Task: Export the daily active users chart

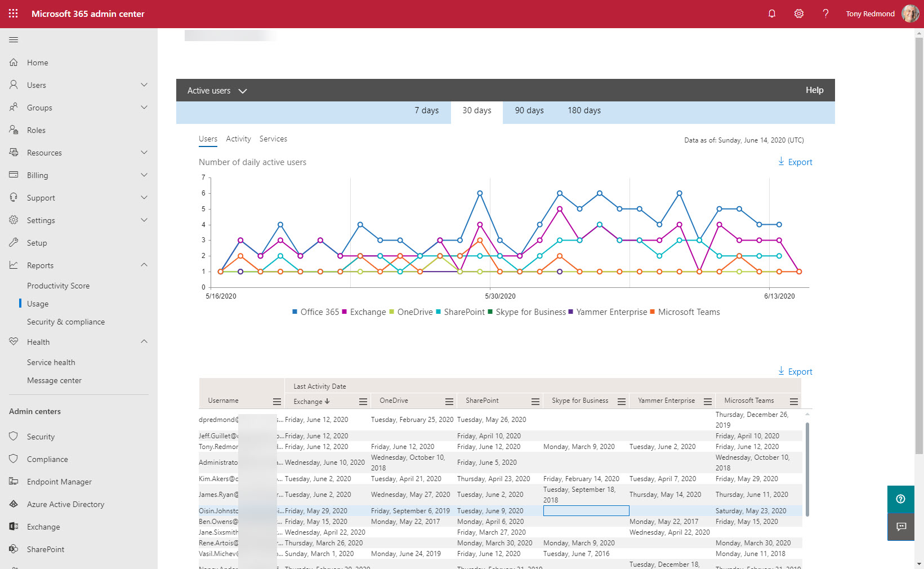Action: pos(795,162)
